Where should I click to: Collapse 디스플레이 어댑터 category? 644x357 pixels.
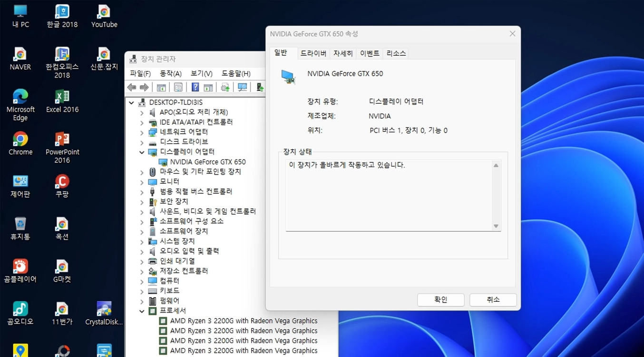click(x=142, y=152)
